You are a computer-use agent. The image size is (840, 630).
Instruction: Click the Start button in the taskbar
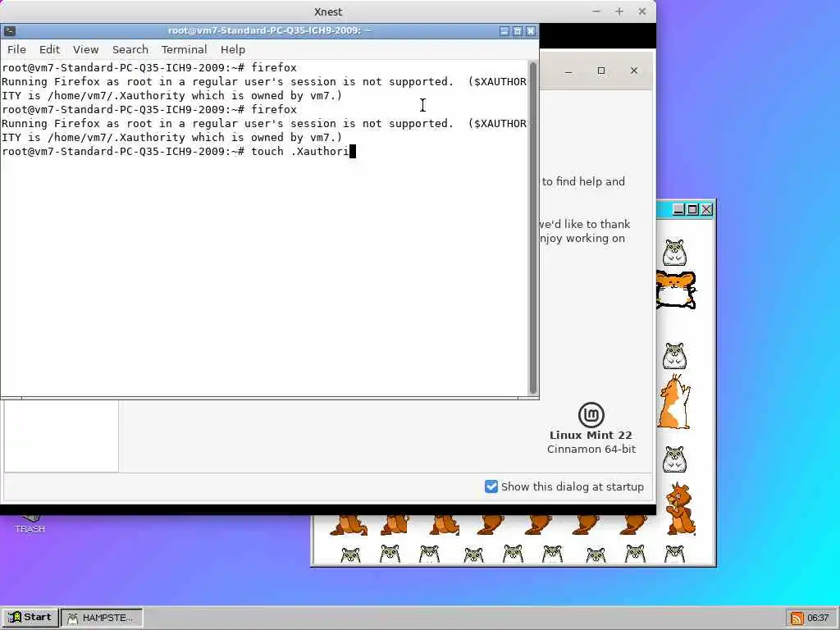click(30, 617)
